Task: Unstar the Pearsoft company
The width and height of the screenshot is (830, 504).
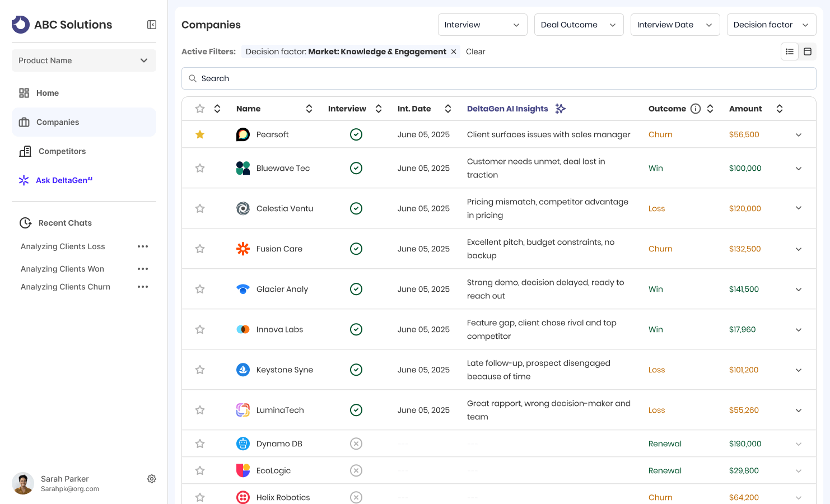Action: 200,134
